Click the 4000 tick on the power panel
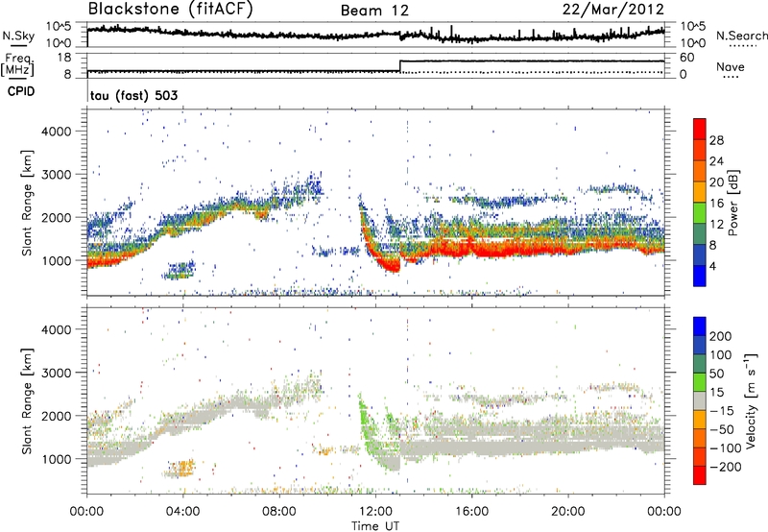The image size is (768, 532). (x=56, y=132)
